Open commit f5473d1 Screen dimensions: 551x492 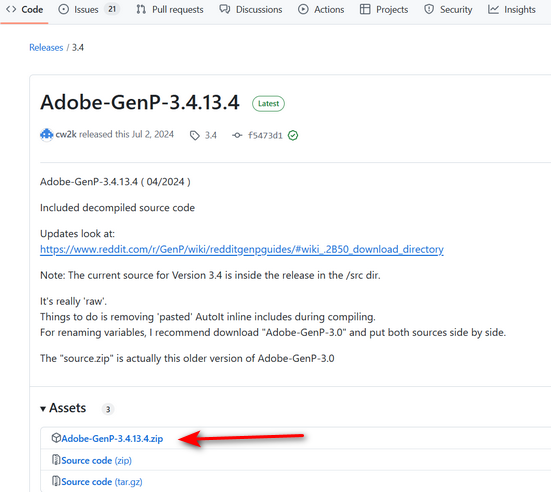click(265, 135)
